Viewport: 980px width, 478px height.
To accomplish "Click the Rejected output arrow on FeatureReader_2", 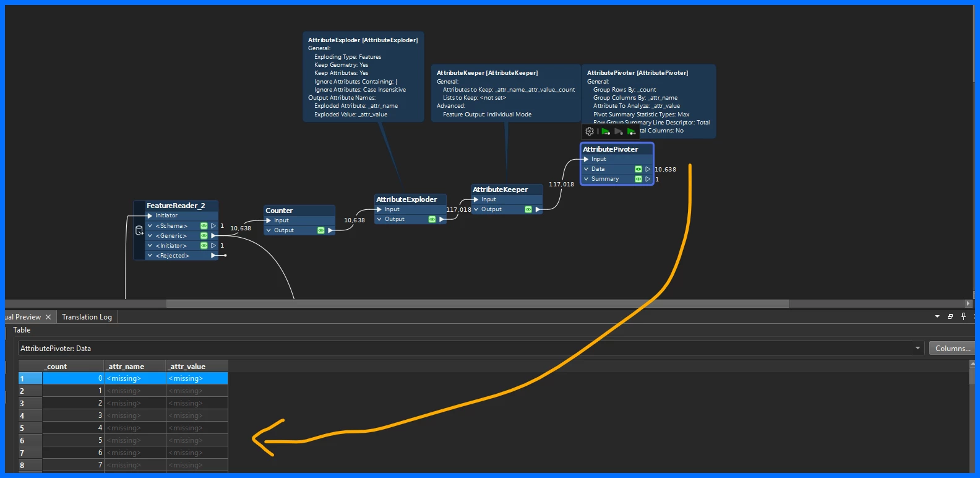I will [214, 256].
